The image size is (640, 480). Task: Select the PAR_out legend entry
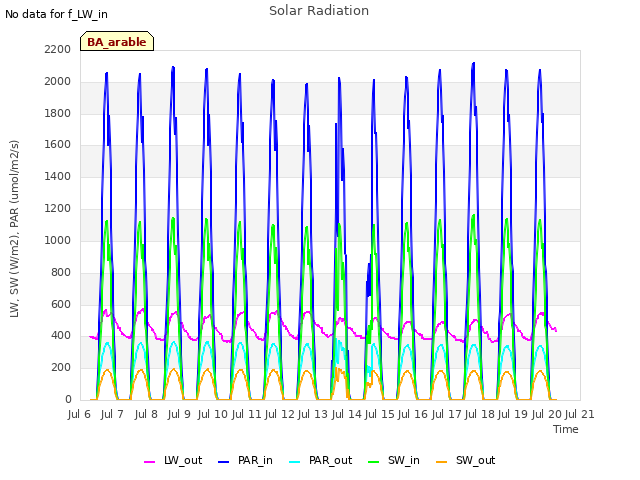point(320,460)
